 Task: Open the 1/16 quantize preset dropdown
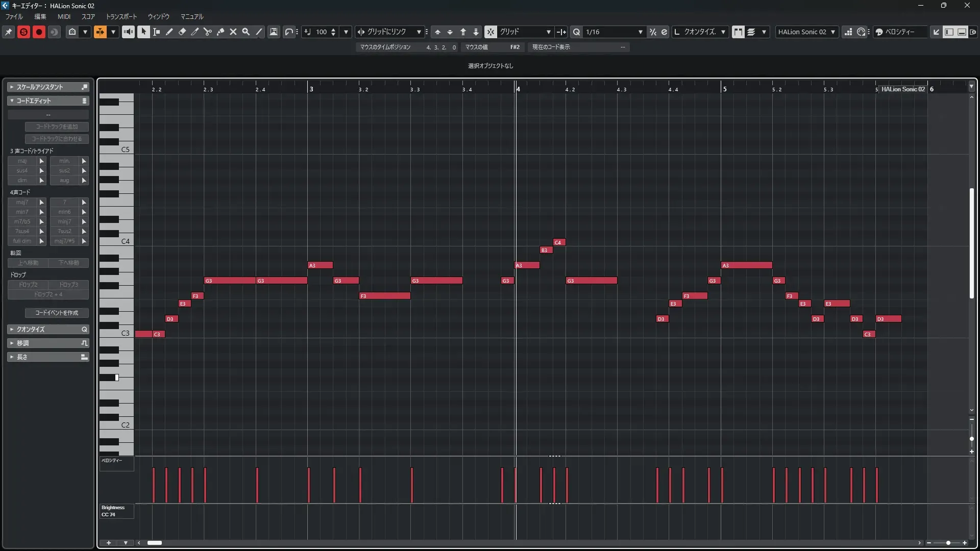[x=641, y=32]
